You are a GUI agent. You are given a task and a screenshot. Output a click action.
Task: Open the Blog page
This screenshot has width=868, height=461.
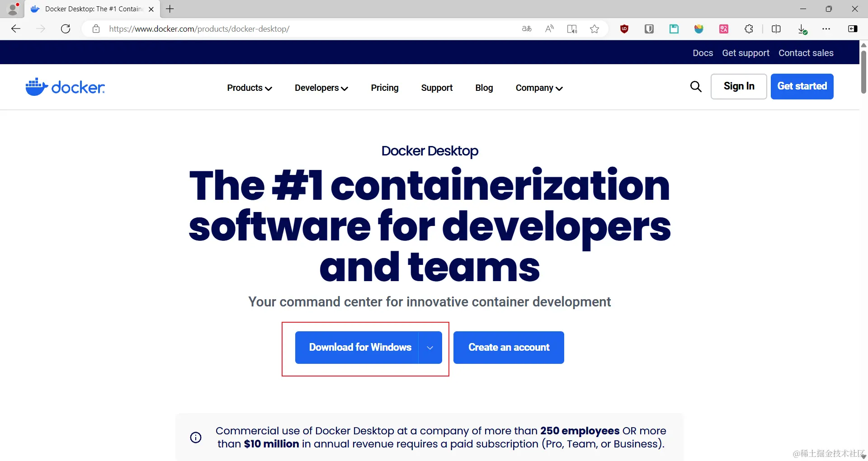pos(484,88)
